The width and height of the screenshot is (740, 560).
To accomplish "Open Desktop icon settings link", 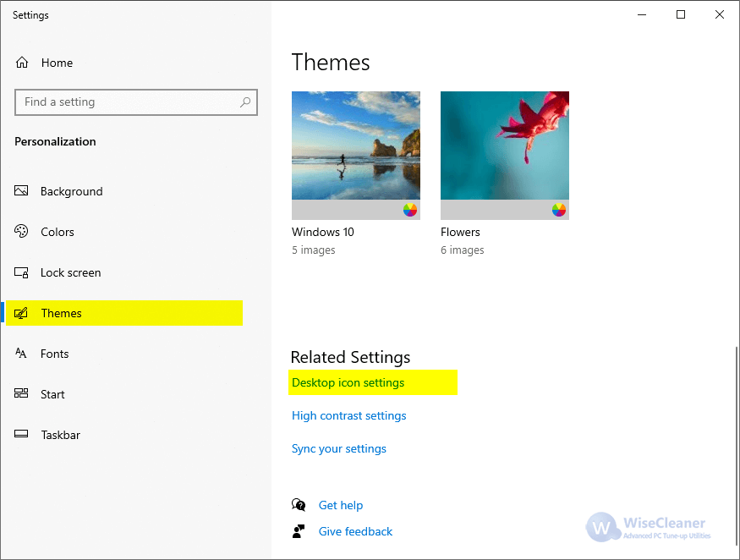I will [348, 383].
